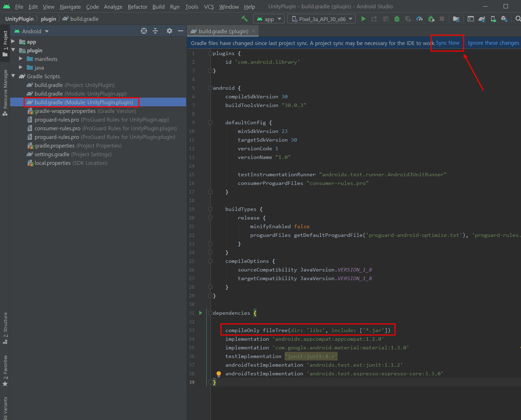Toggle the Project tool window tab
Image resolution: width=521 pixels, height=420 pixels.
5,43
